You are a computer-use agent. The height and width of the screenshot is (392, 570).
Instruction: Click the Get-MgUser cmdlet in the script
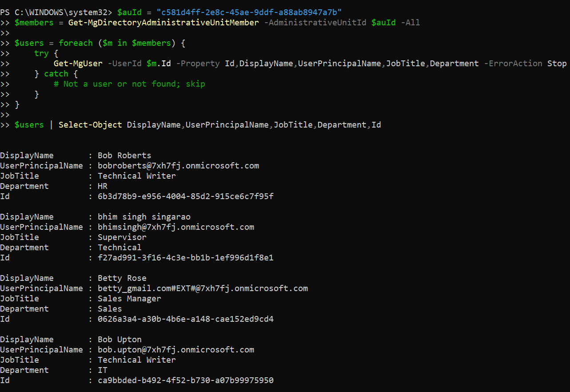78,63
